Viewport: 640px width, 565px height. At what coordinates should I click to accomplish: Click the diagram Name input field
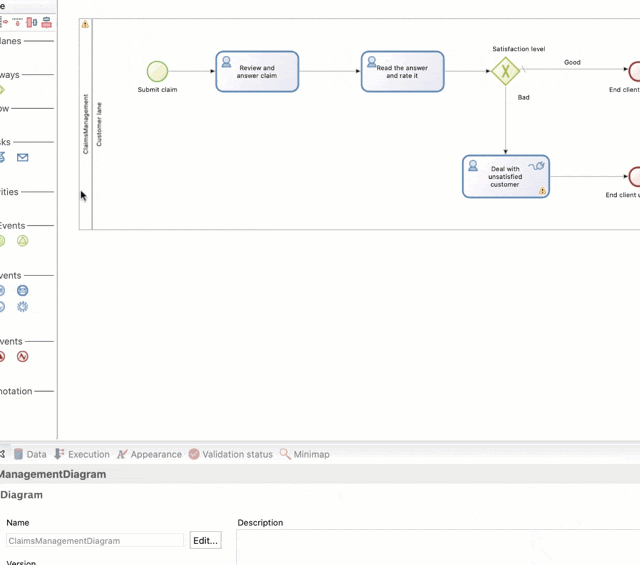(94, 541)
